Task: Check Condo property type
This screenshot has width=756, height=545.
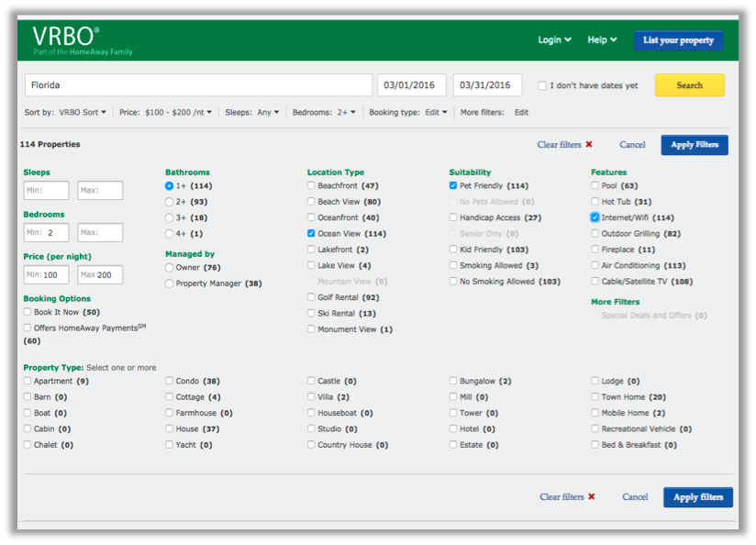Action: pos(169,381)
